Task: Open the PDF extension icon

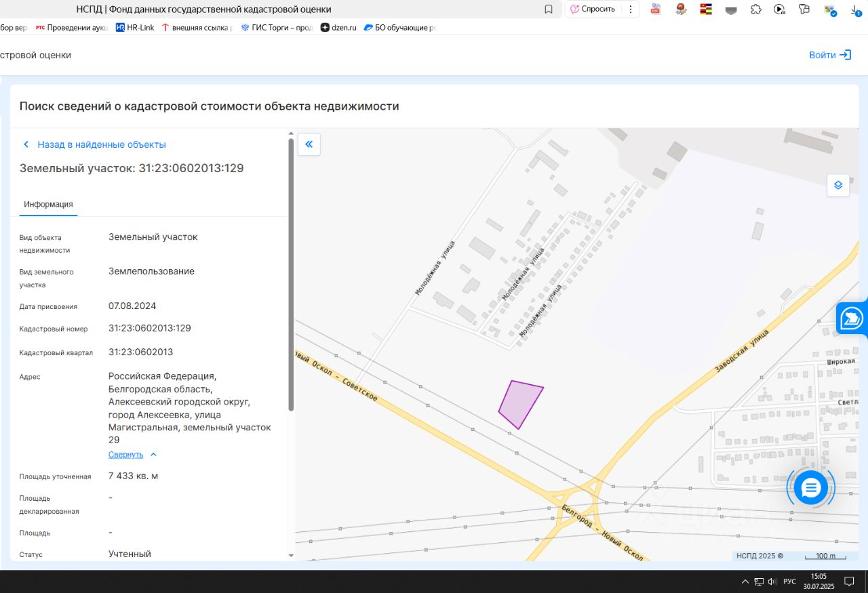Action: point(655,9)
